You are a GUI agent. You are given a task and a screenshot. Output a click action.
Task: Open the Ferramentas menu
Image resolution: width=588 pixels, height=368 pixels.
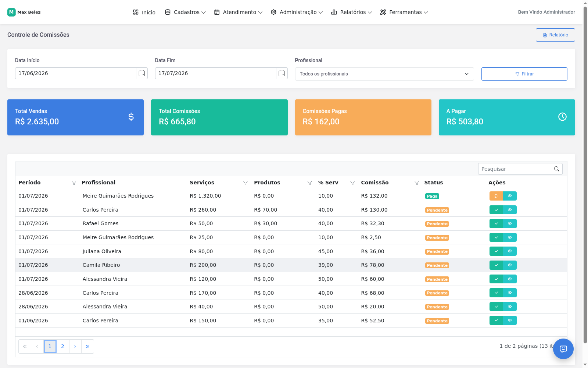(x=404, y=12)
